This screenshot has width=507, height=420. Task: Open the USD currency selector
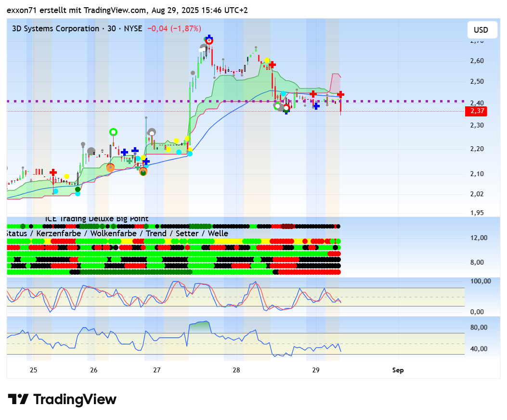[x=481, y=30]
